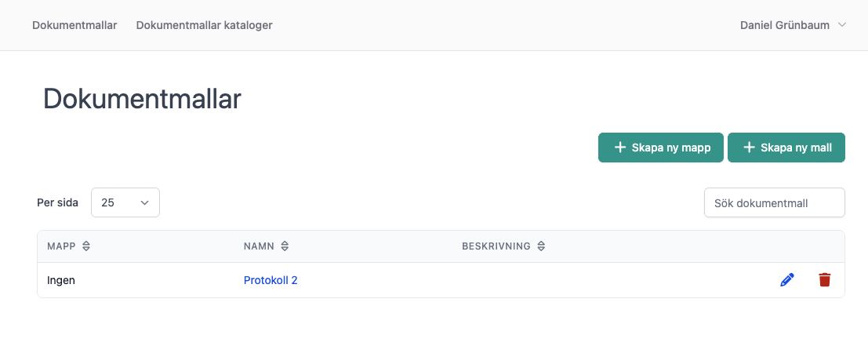Sort by the MAPP column arrows icon

tap(85, 246)
